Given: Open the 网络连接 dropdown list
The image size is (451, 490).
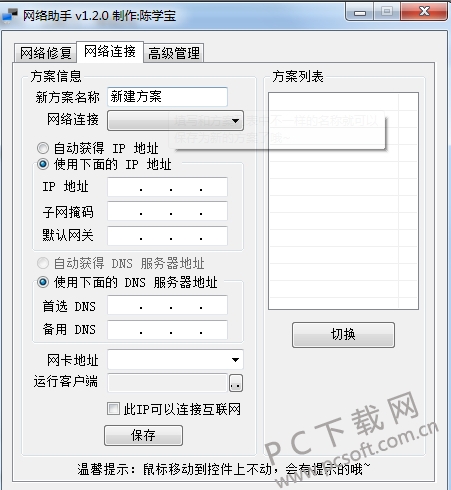Looking at the screenshot, I should click(175, 120).
